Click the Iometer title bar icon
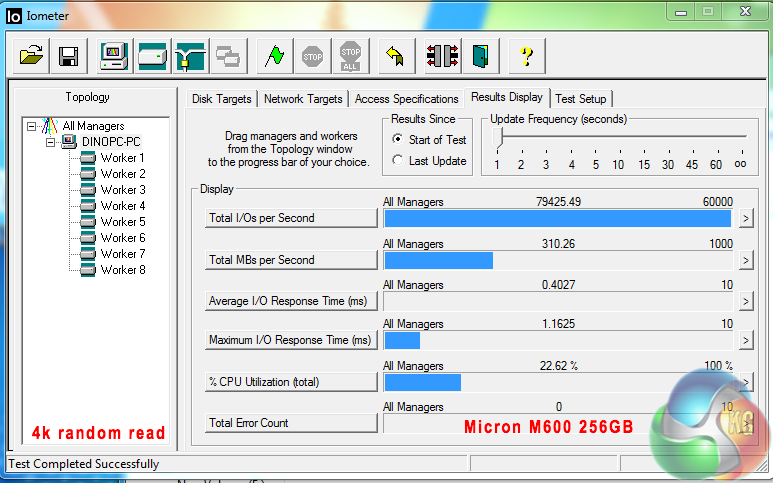The image size is (773, 483). (14, 16)
